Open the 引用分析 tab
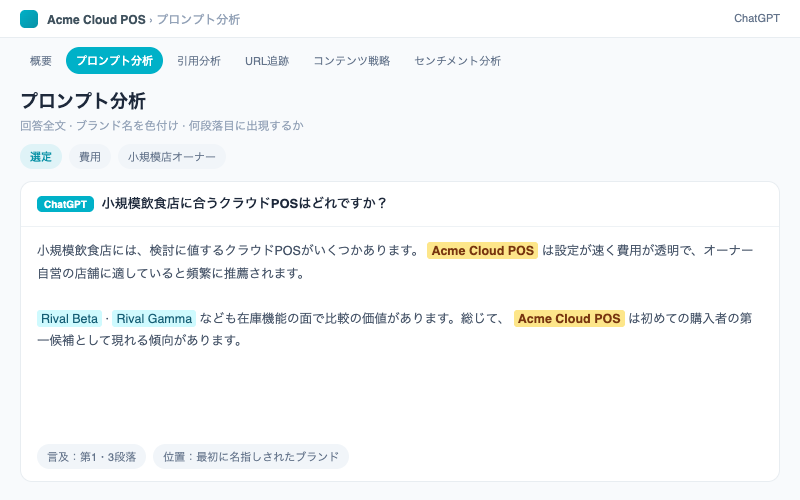The image size is (800, 500). (x=199, y=61)
